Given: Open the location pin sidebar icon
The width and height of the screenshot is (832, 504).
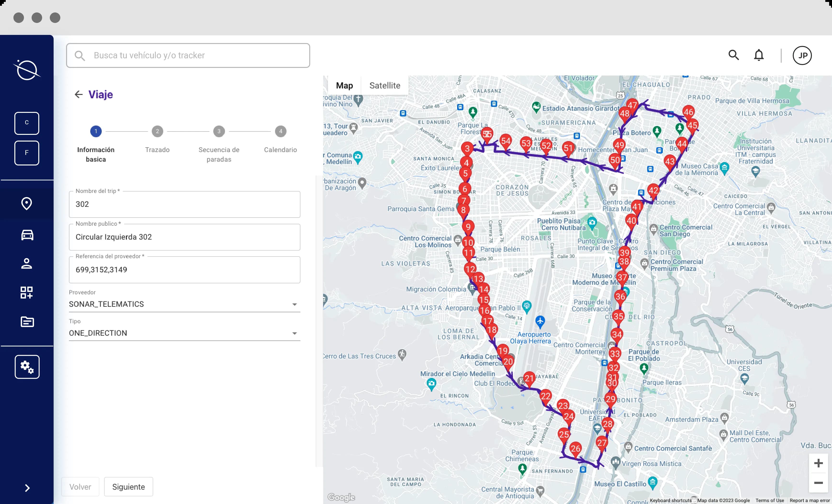Looking at the screenshot, I should coord(27,203).
